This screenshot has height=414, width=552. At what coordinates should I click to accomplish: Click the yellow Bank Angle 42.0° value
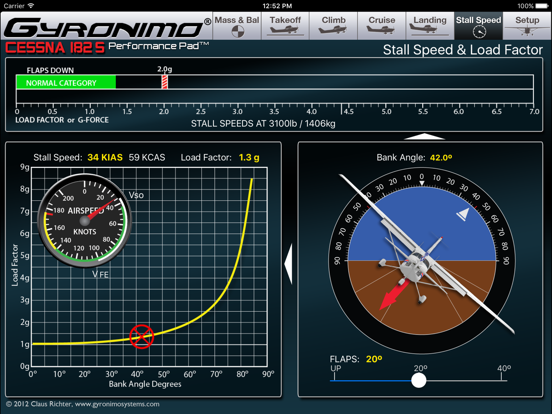click(x=441, y=157)
